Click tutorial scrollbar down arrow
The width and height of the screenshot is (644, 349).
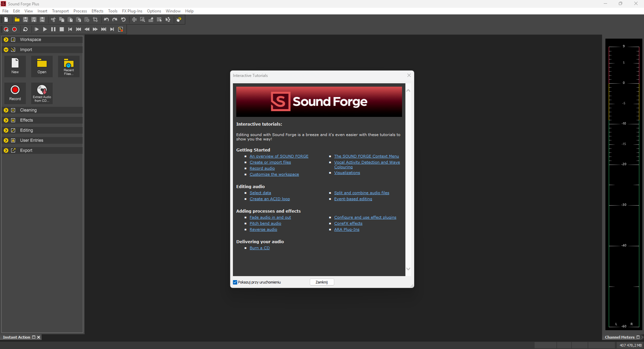coord(408,269)
